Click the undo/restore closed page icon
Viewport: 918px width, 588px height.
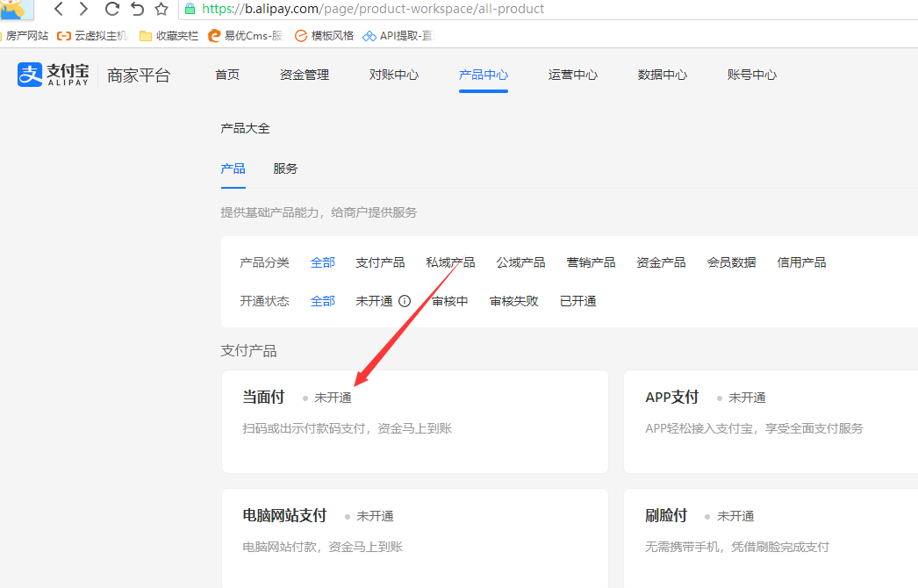[137, 9]
